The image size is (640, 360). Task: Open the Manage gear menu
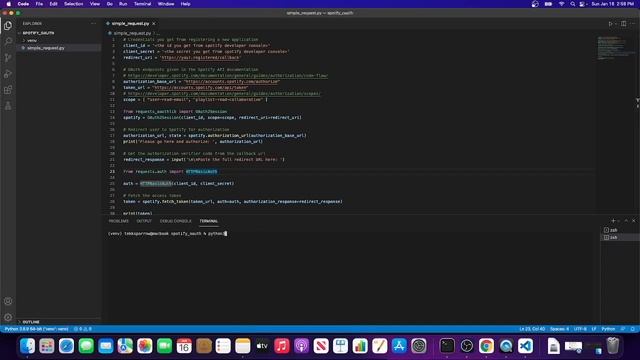[8, 317]
